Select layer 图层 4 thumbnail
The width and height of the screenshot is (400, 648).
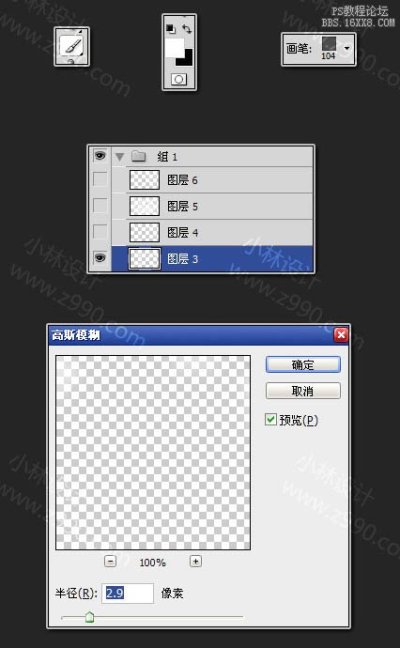[145, 232]
